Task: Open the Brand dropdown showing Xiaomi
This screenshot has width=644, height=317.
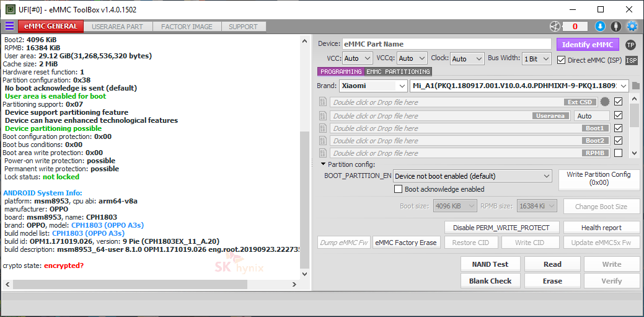Action: (373, 86)
